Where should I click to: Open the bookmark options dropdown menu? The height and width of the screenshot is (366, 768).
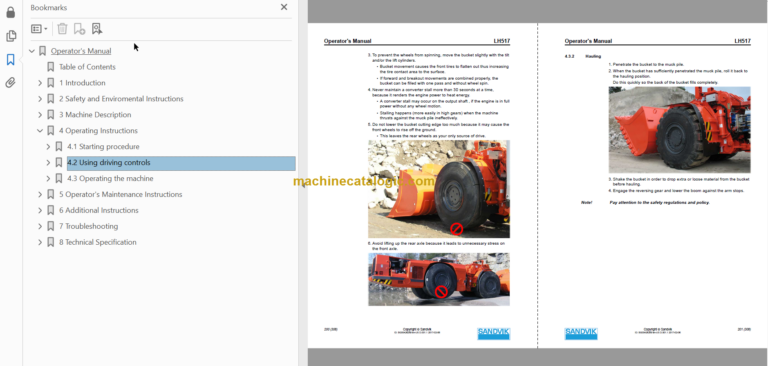[x=39, y=29]
